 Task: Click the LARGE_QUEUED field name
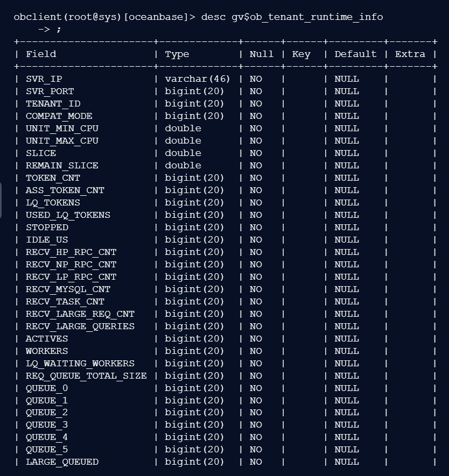pos(62,462)
